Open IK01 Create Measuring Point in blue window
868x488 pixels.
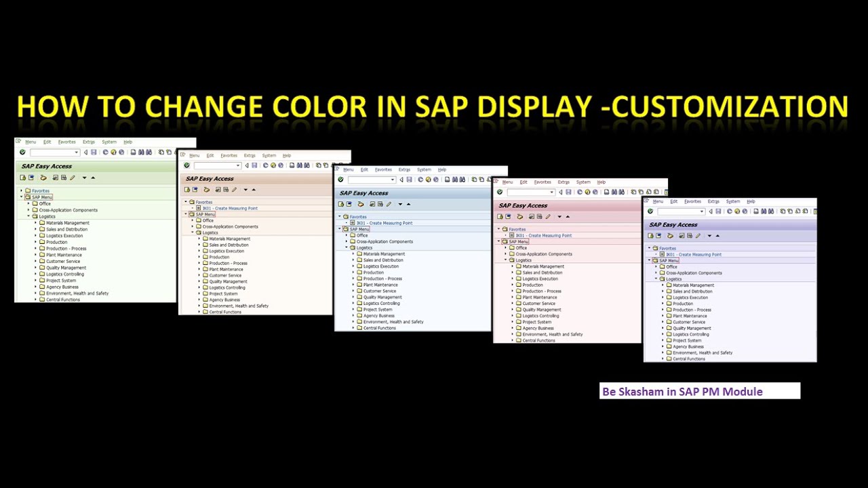pyautogui.click(x=384, y=223)
